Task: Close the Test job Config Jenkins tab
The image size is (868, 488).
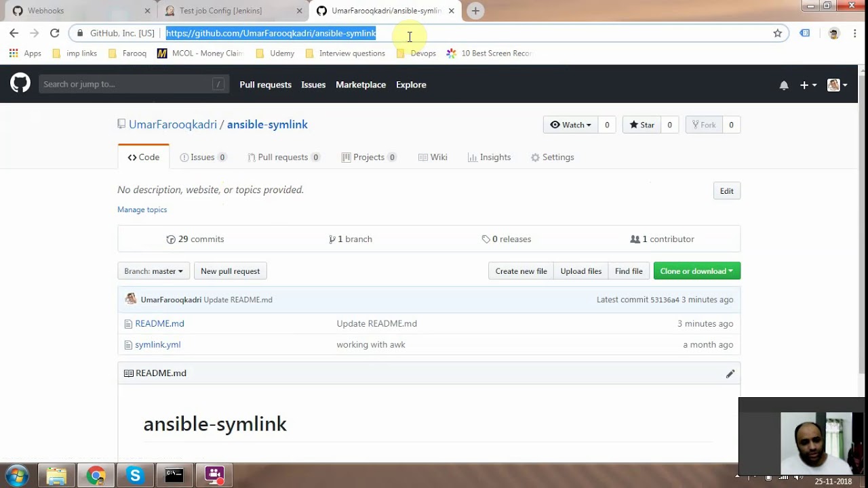Action: coord(300,11)
